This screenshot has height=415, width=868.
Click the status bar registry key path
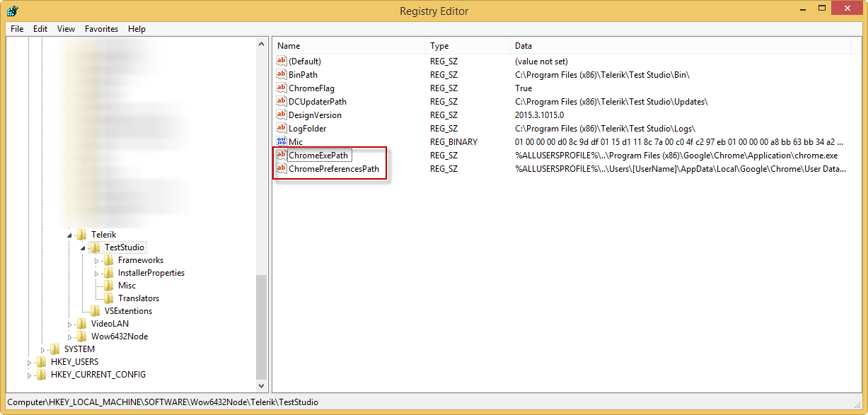point(163,402)
